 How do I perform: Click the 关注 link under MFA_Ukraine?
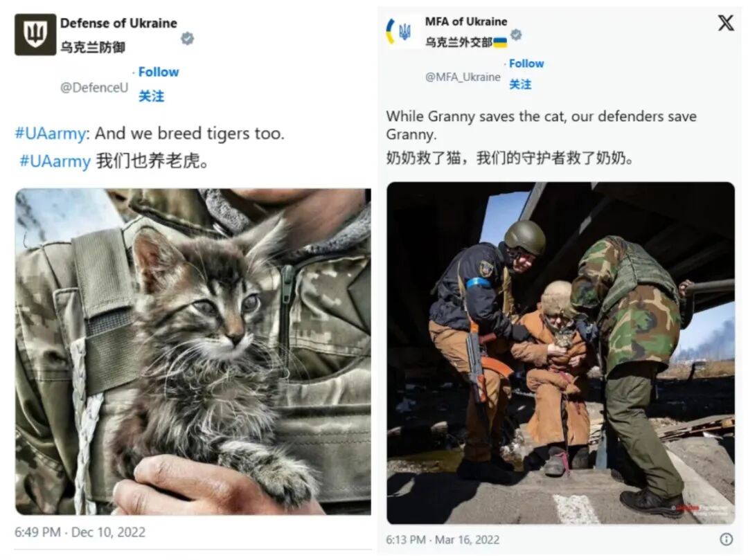[520, 84]
